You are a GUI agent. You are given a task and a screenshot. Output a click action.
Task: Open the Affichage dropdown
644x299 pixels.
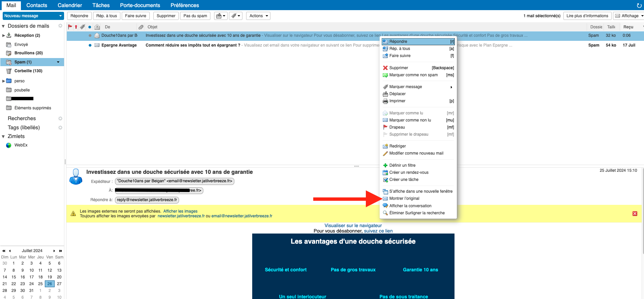pyautogui.click(x=629, y=16)
